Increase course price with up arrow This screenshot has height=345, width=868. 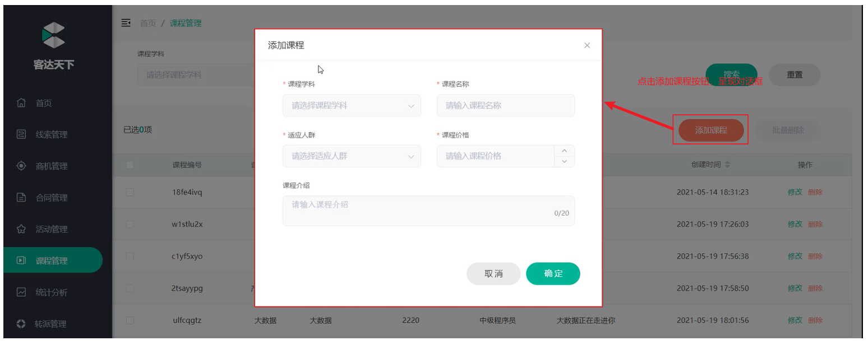(564, 151)
